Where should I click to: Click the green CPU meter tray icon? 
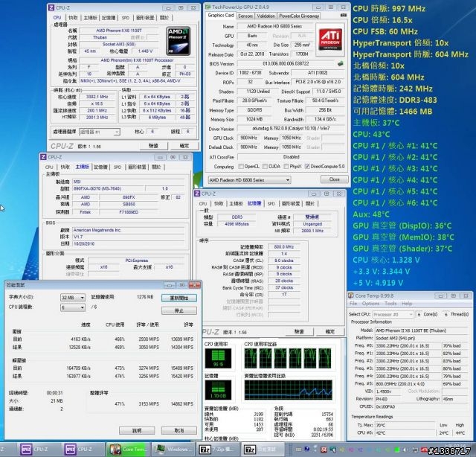[x=396, y=449]
